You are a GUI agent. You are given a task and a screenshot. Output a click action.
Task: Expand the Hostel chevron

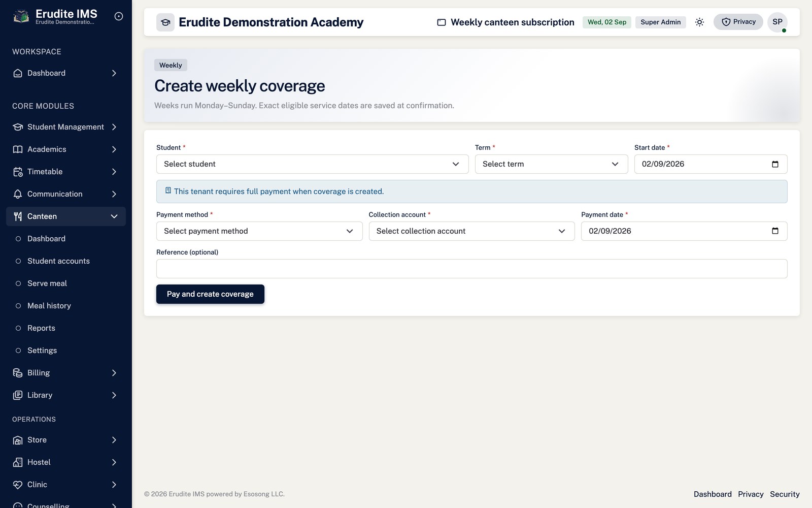[114, 462]
